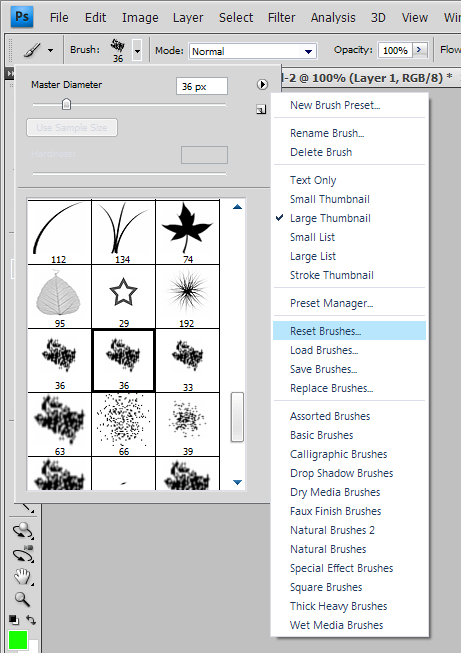Viewport: 461px width, 653px height.
Task: Open Preset Manager from the menu
Action: point(331,303)
